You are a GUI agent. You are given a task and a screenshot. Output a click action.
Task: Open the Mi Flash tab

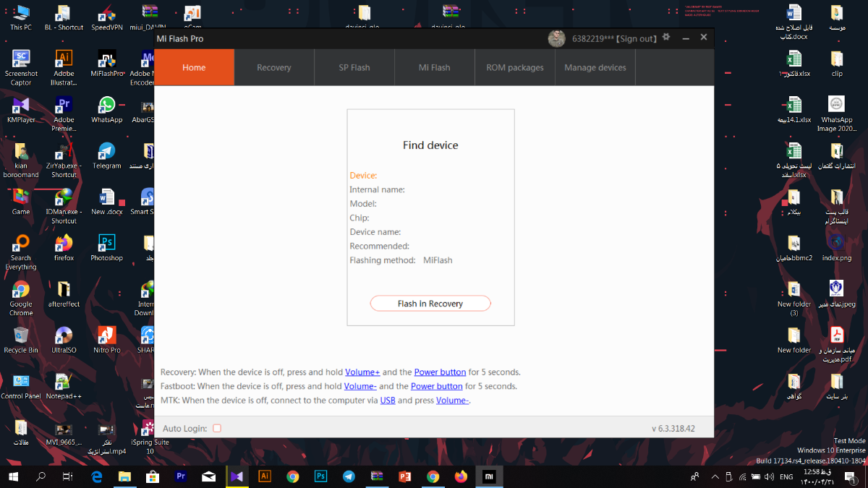coord(435,67)
